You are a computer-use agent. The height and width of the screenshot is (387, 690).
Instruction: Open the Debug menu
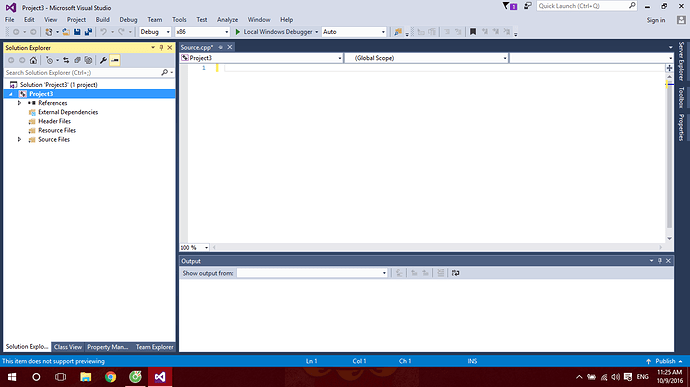pyautogui.click(x=128, y=20)
